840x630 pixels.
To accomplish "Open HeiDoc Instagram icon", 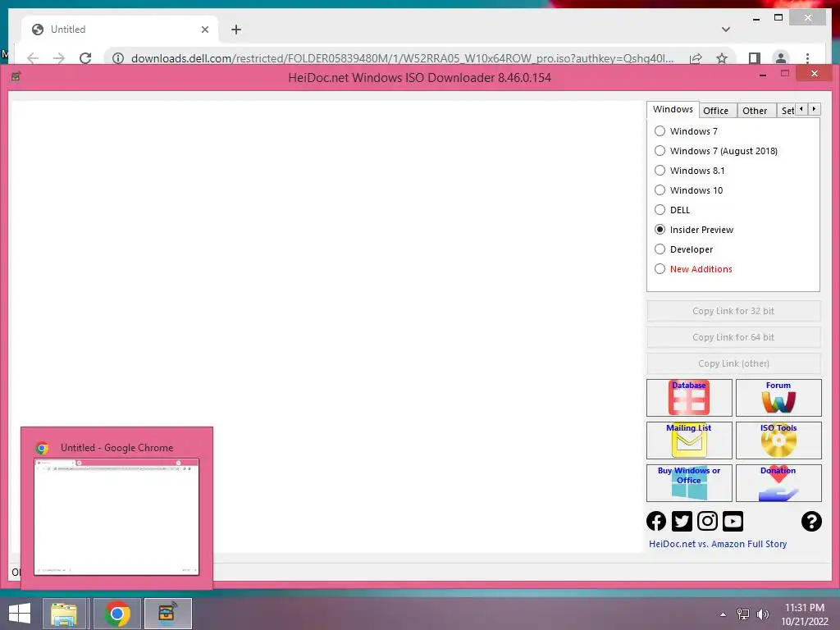I will tap(707, 521).
